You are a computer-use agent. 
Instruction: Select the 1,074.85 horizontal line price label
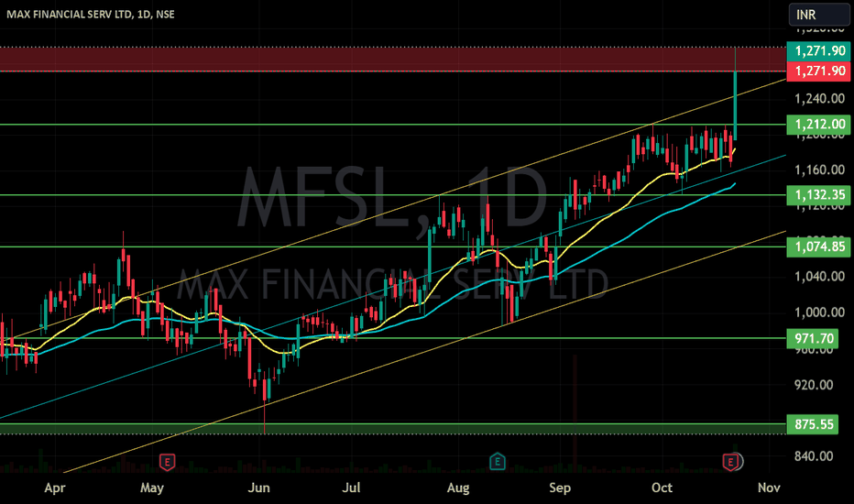818,247
